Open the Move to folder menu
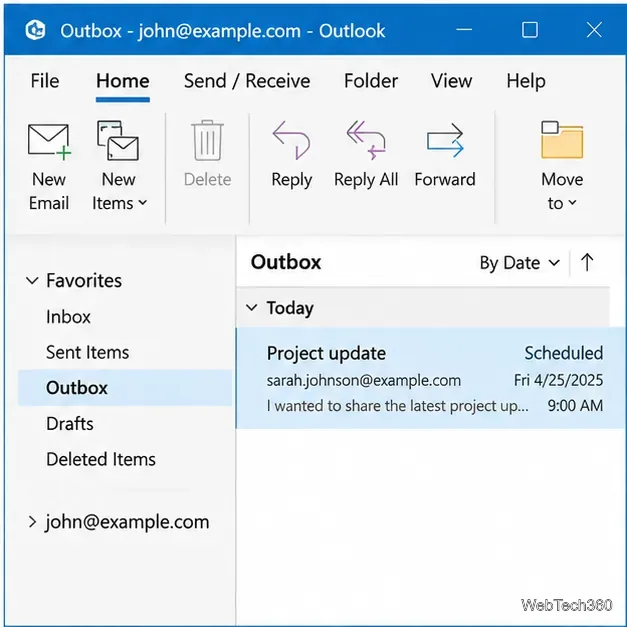The height and width of the screenshot is (627, 627). (x=562, y=166)
